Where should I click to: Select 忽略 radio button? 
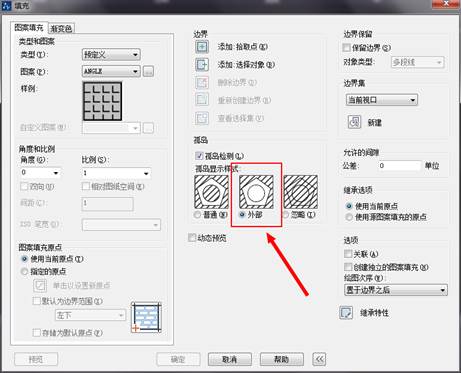[x=286, y=215]
